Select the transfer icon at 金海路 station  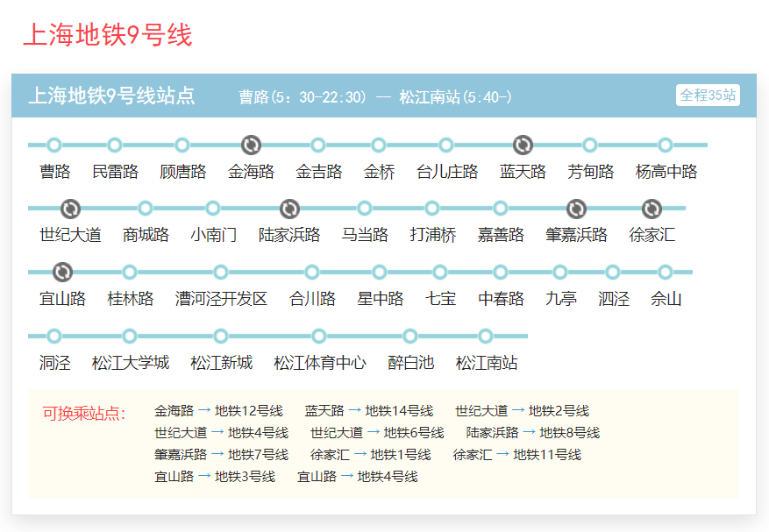(x=252, y=146)
